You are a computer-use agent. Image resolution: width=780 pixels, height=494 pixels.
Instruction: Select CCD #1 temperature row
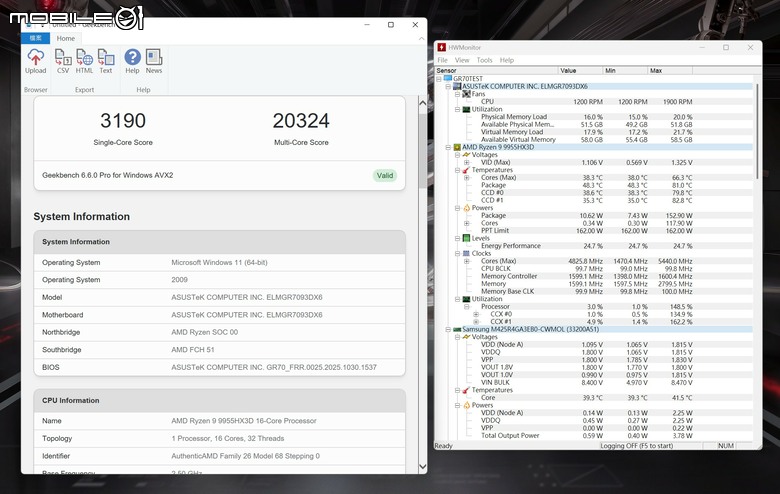[x=594, y=200]
